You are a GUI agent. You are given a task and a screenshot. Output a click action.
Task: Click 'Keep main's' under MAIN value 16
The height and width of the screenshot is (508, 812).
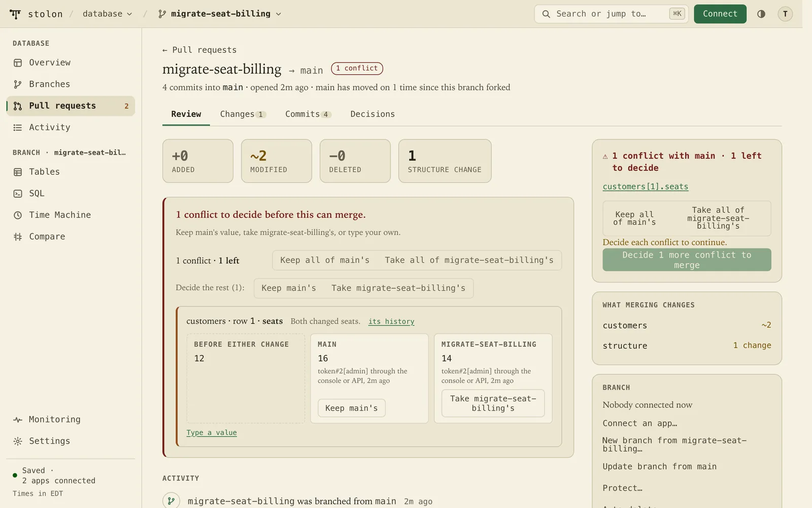[352, 408]
